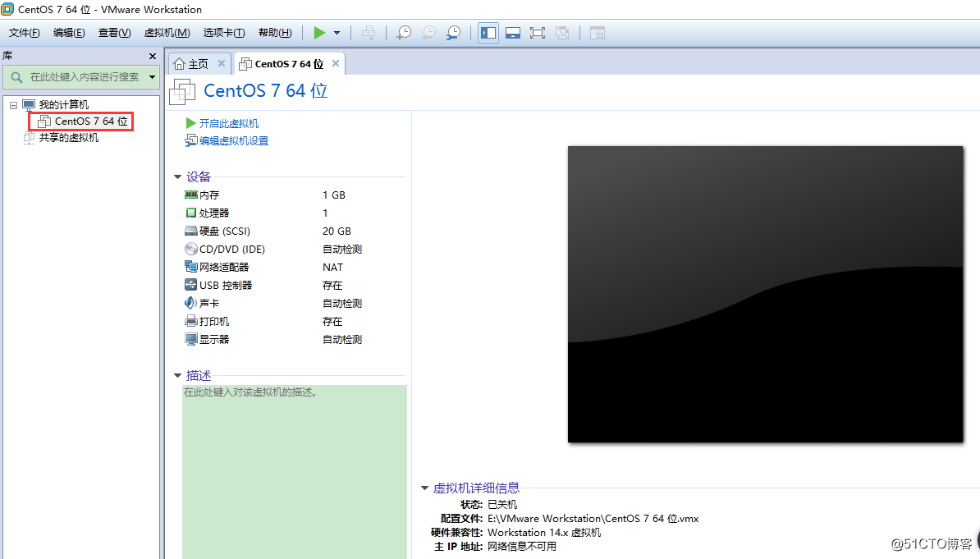
Task: Click the .vmx configuration file path
Action: click(x=593, y=518)
